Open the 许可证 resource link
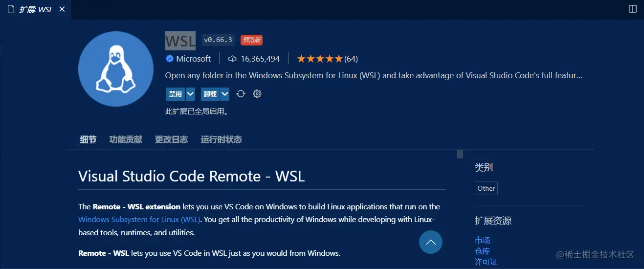This screenshot has width=644, height=269. click(x=486, y=262)
